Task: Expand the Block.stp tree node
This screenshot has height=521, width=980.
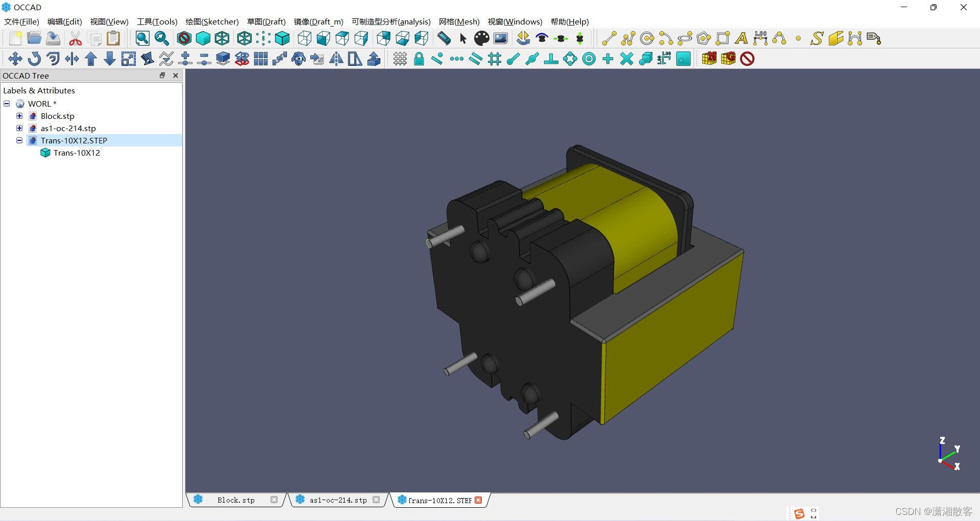Action: (x=19, y=116)
